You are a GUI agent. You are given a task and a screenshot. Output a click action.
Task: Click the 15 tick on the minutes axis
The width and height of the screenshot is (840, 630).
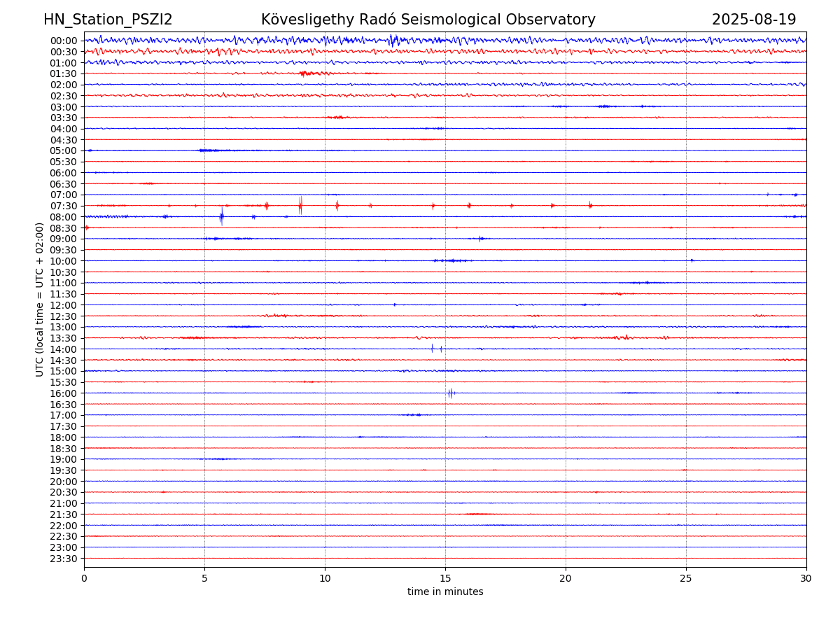[x=445, y=578]
